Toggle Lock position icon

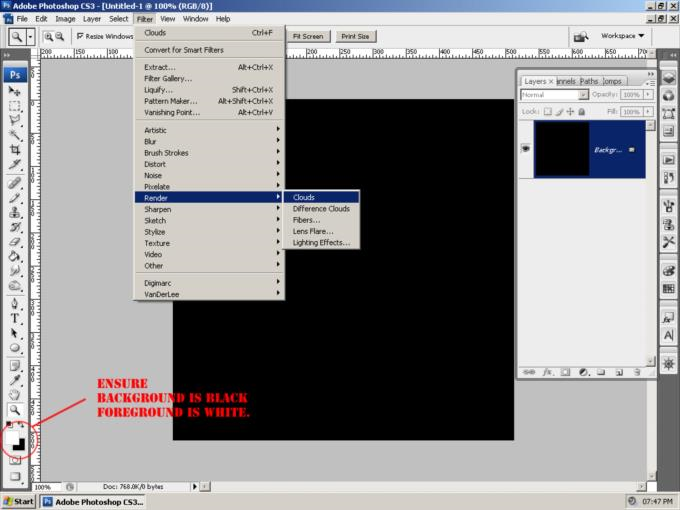click(x=570, y=112)
